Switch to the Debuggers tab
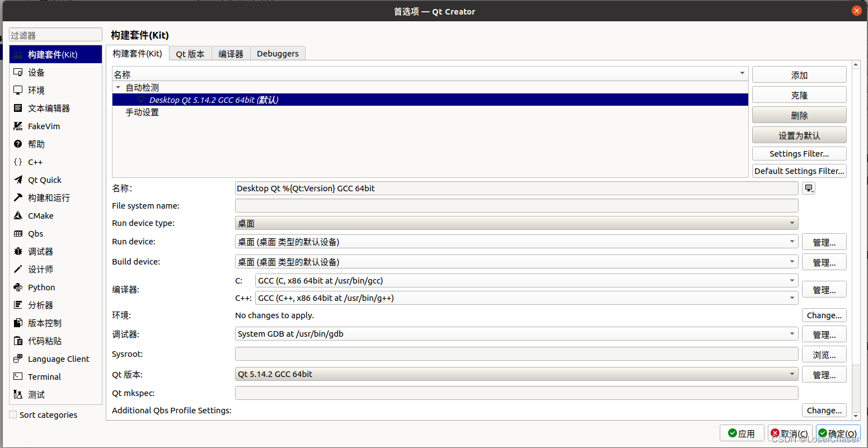Screen dimensions: 868x448 278,54
